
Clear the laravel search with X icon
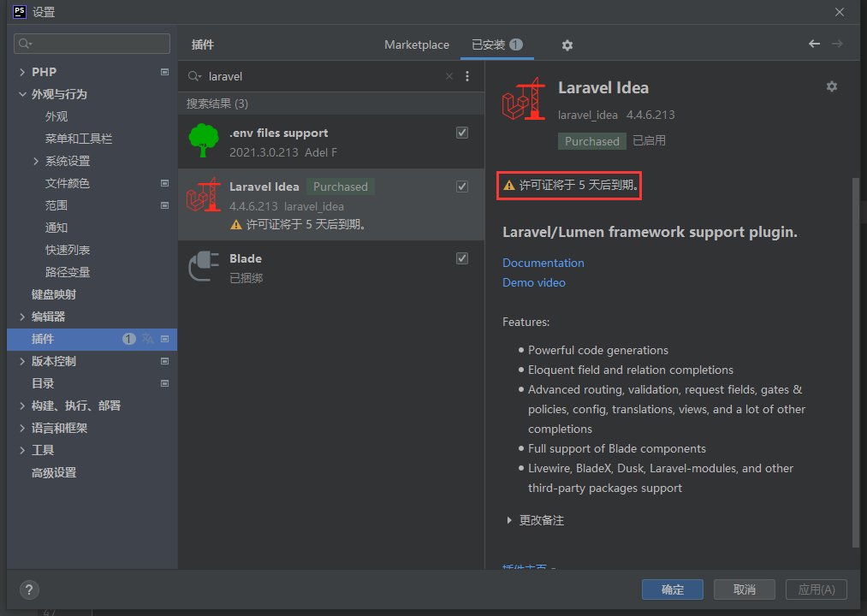tap(449, 76)
